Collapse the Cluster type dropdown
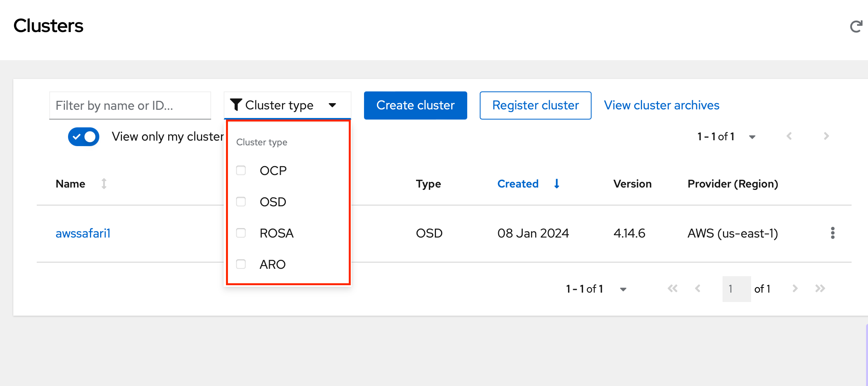The height and width of the screenshot is (386, 868). point(332,105)
